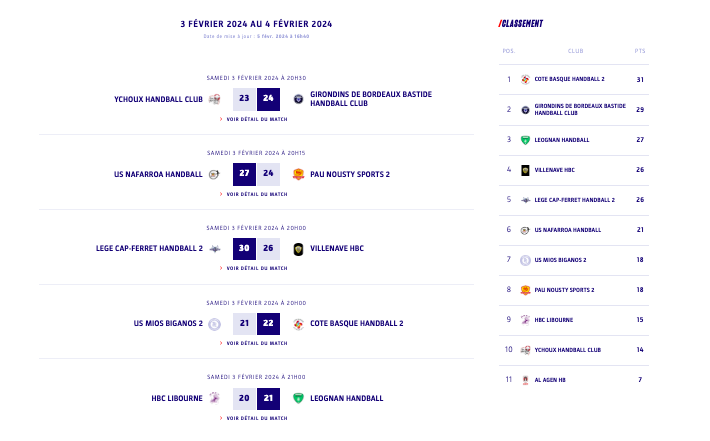
Task: Click Villenave HBC logo in match row
Action: click(x=298, y=249)
